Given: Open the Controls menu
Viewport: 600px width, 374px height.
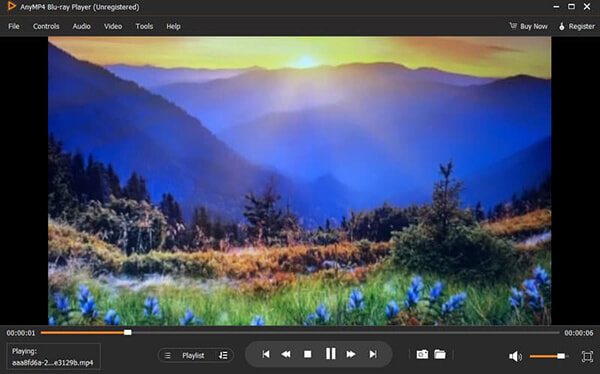Looking at the screenshot, I should click(46, 26).
